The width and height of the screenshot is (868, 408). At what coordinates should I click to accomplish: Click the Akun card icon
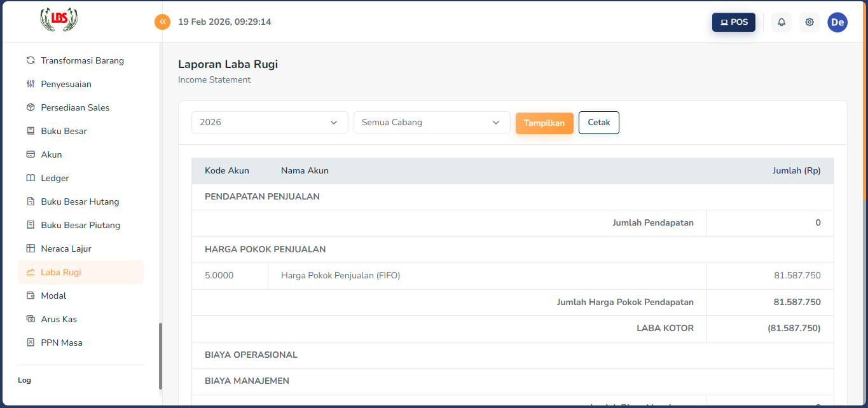click(x=31, y=154)
